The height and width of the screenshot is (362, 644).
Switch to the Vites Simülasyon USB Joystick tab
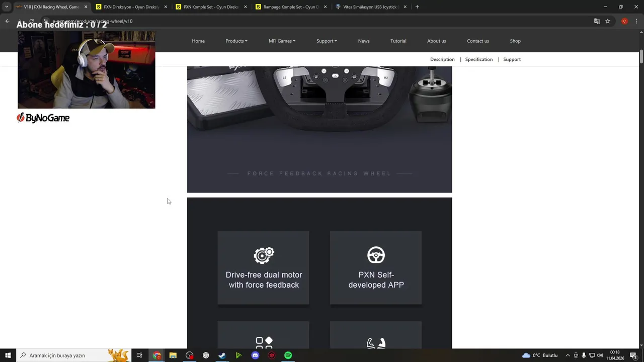coord(371,7)
